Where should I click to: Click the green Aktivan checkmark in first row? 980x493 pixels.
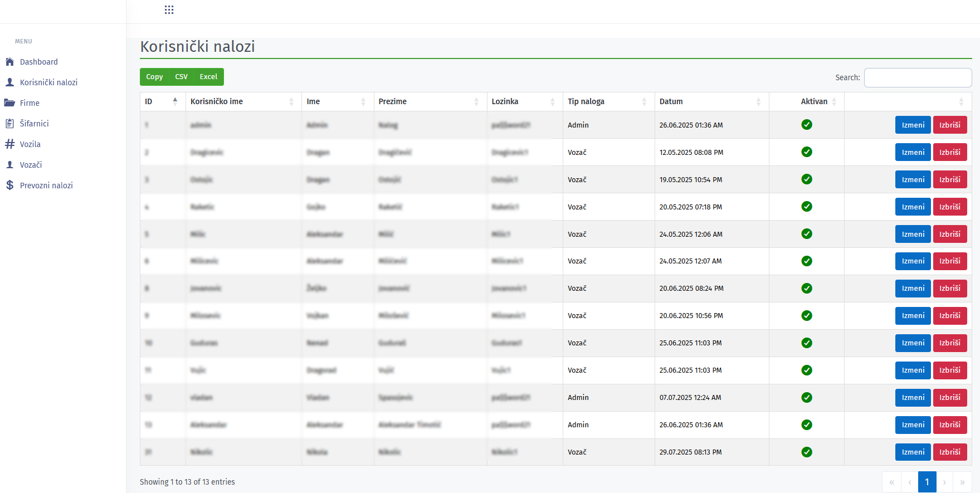pyautogui.click(x=806, y=125)
